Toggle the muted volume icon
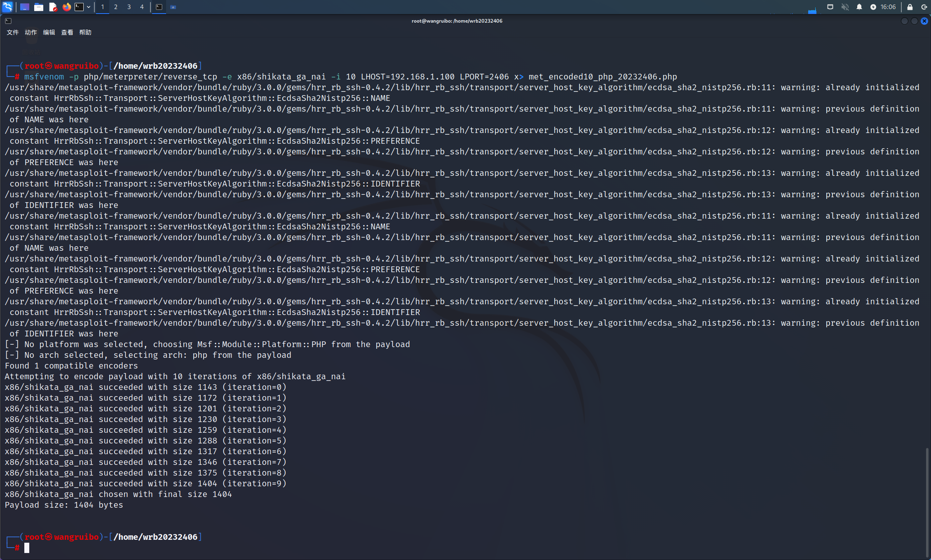Screen dimensions: 931x560 coord(845,7)
